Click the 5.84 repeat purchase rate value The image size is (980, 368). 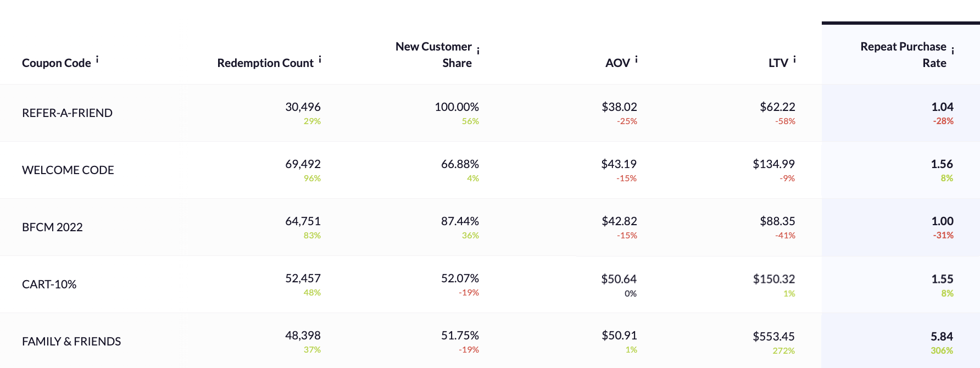[x=942, y=336]
